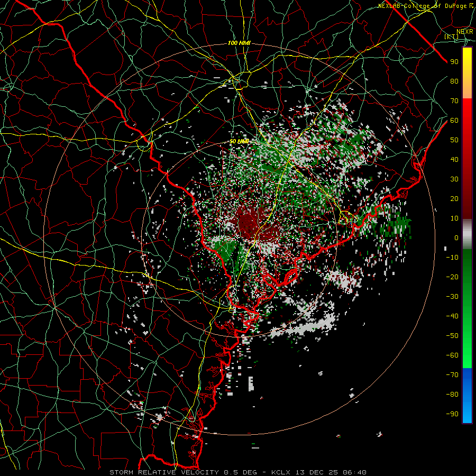The width and height of the screenshot is (476, 476).
Task: Click the -90 value on the velocity scale
Action: 452,414
